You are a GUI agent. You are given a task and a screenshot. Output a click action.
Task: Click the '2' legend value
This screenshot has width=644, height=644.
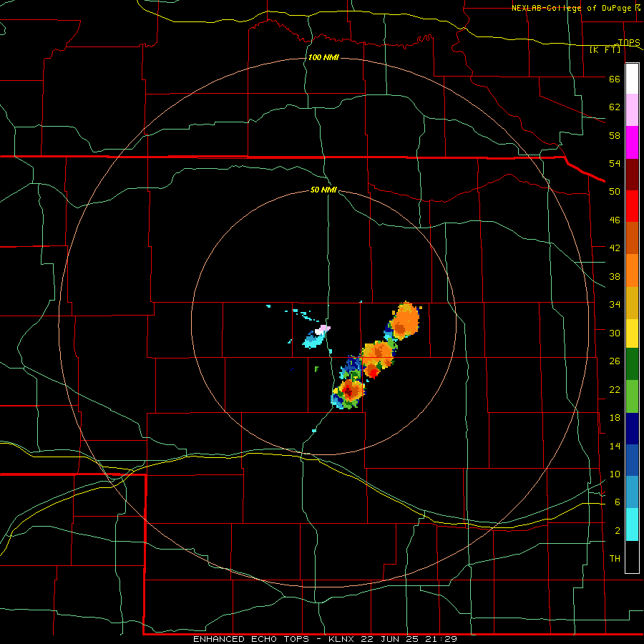coord(618,531)
